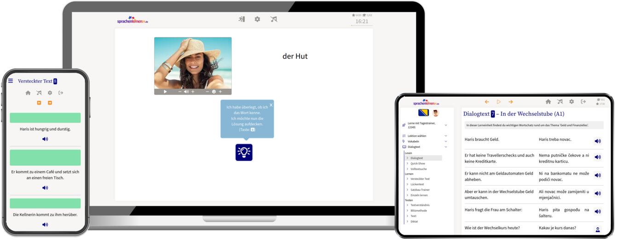
Task: Close the blue hint tooltip
Action: tap(271, 105)
